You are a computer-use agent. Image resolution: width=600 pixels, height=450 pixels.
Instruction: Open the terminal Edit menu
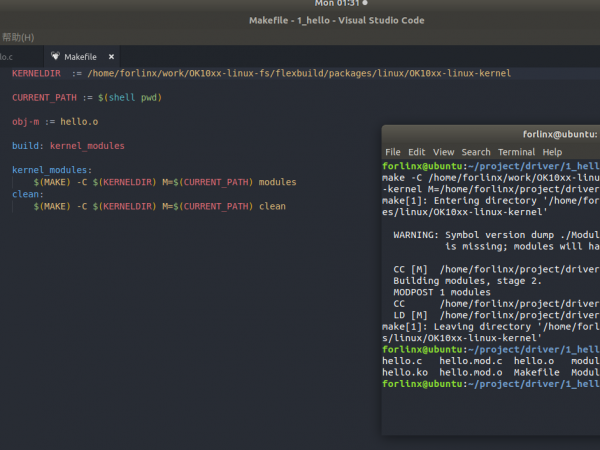point(417,152)
